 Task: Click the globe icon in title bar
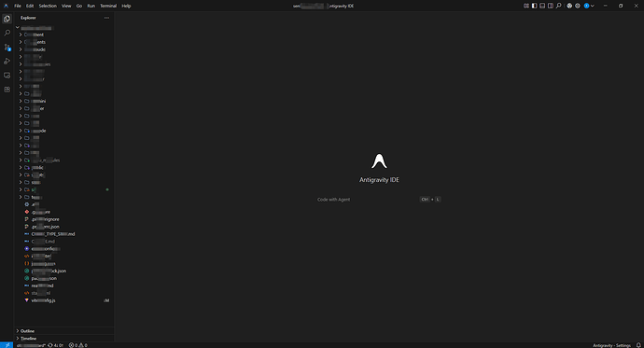[569, 6]
